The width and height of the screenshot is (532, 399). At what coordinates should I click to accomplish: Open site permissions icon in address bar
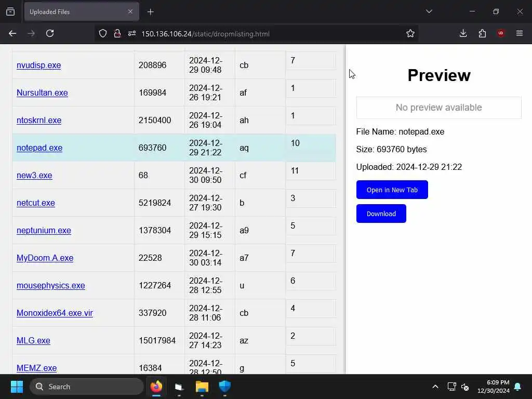[x=132, y=33]
